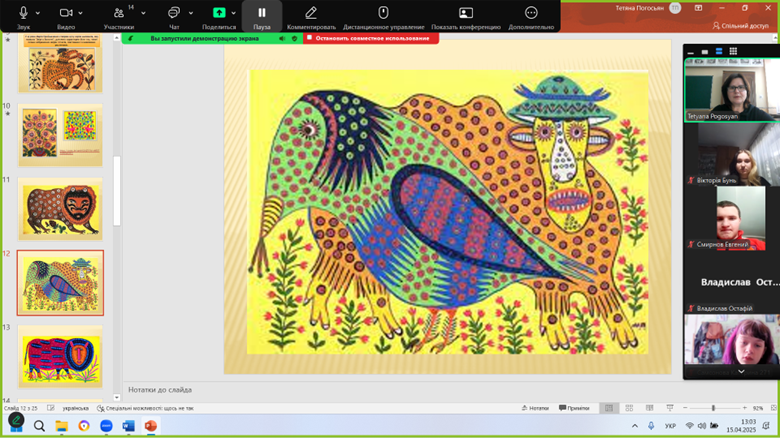The image size is (780, 438).
Task: Click the green Поделиться share icon
Action: click(219, 12)
